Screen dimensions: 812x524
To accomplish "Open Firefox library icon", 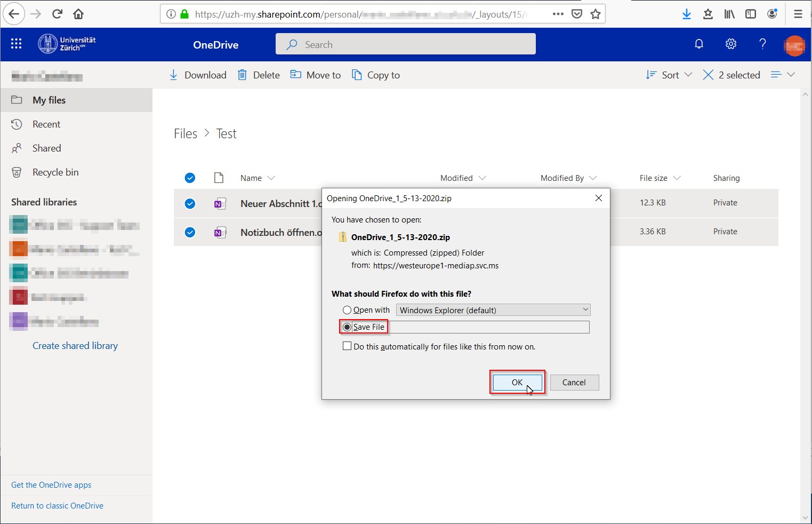I will (729, 14).
